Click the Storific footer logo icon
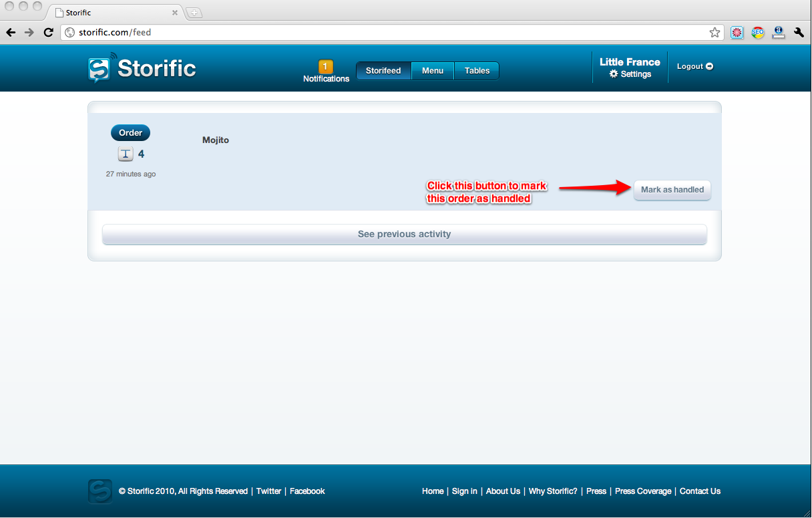This screenshot has height=518, width=812. [99, 491]
